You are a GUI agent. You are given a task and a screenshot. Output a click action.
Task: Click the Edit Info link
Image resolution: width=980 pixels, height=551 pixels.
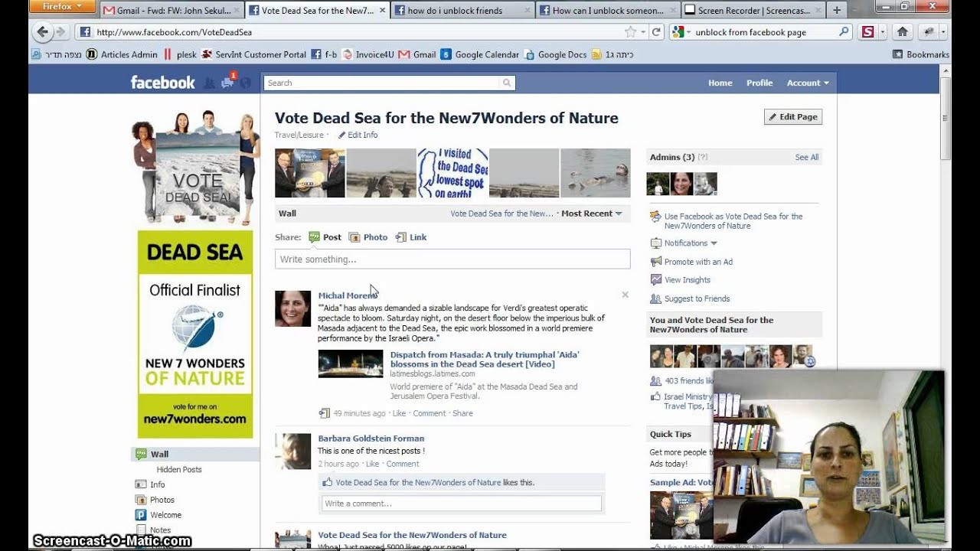(358, 135)
